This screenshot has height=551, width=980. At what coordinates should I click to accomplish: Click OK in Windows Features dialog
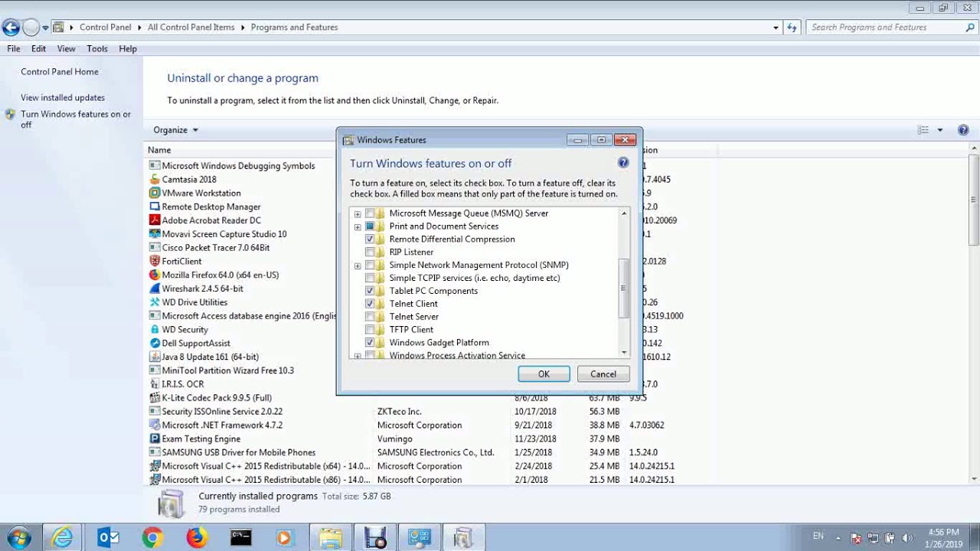point(544,374)
